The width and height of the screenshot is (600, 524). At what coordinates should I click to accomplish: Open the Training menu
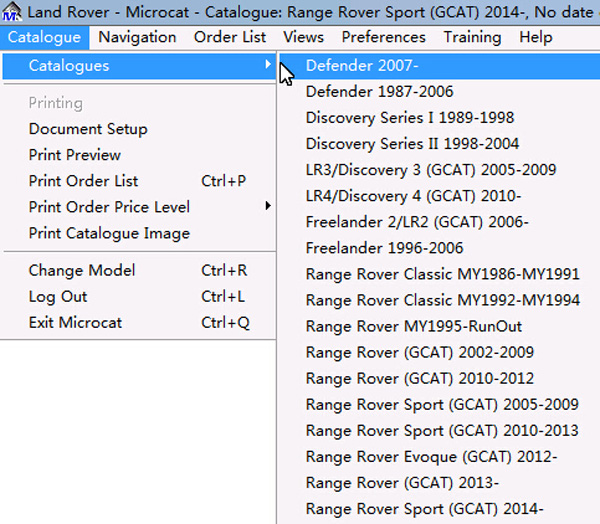pos(472,38)
